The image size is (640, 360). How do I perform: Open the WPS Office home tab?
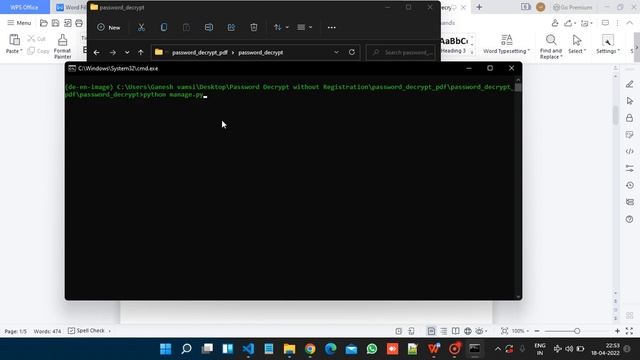24,7
